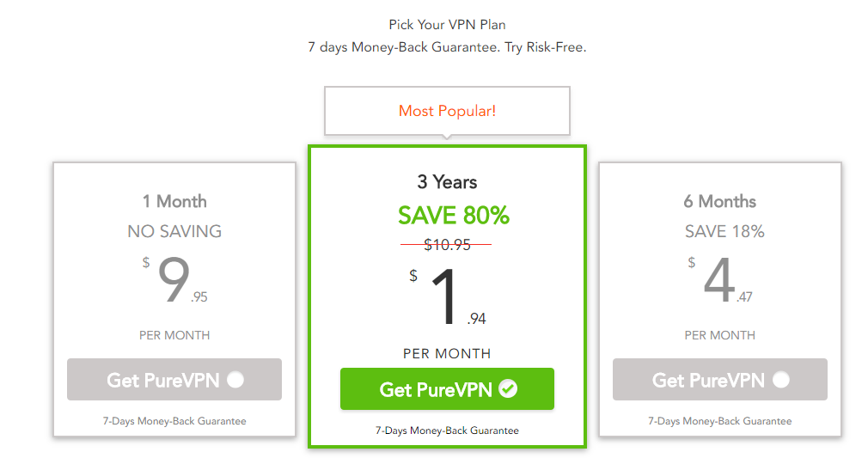The image size is (868, 458).
Task: Click the $9.95 monthly price
Action: pos(174,280)
